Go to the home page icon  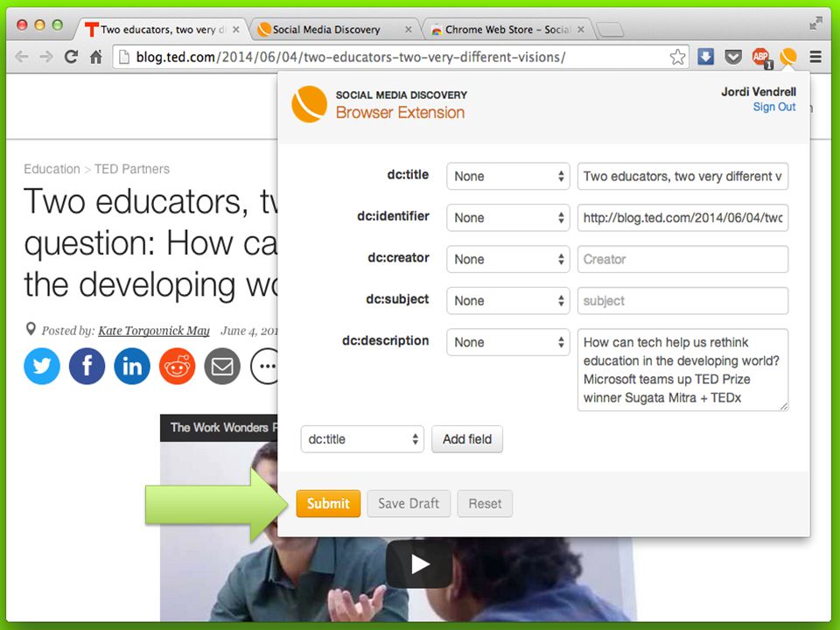[x=96, y=56]
